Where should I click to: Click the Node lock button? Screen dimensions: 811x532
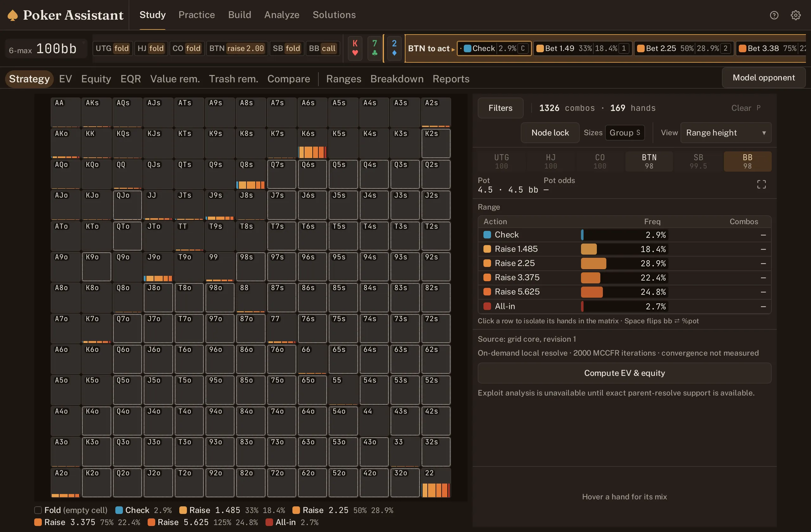[550, 133]
